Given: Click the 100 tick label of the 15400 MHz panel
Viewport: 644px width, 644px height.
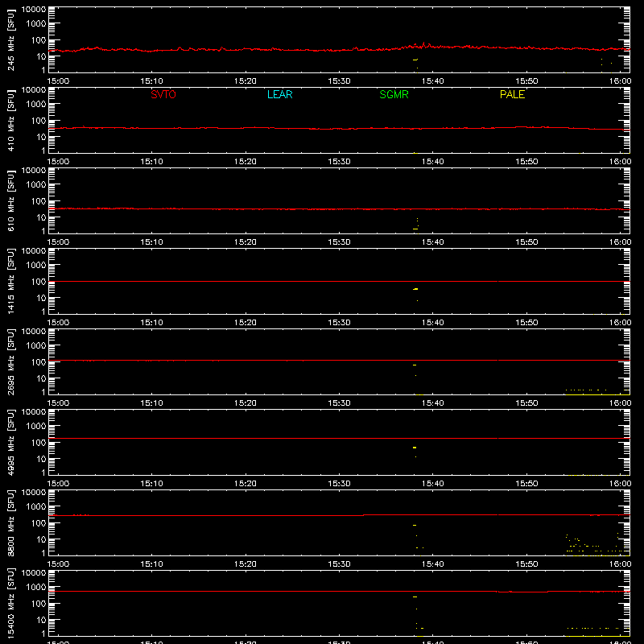Looking at the screenshot, I should 39,604.
